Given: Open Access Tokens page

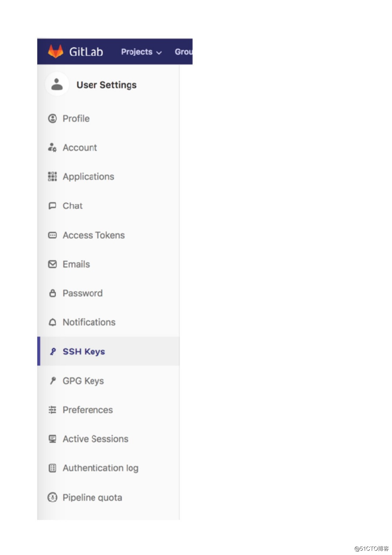Looking at the screenshot, I should tap(94, 235).
